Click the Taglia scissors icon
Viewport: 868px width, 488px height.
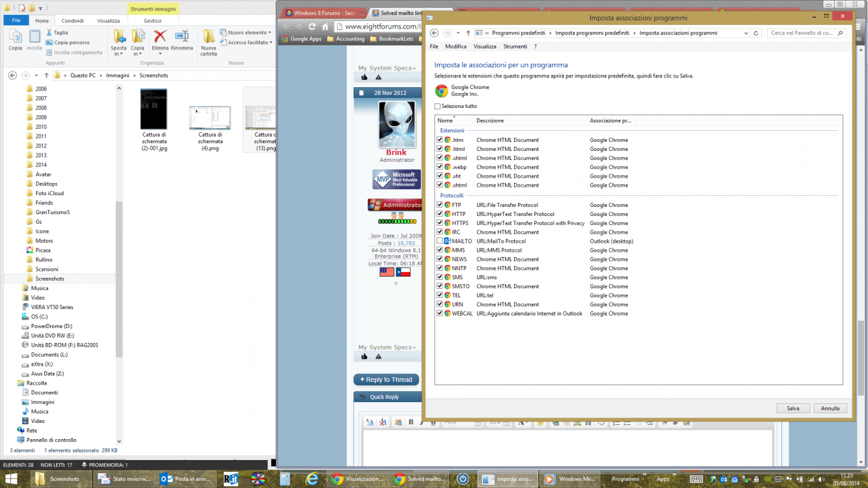49,33
